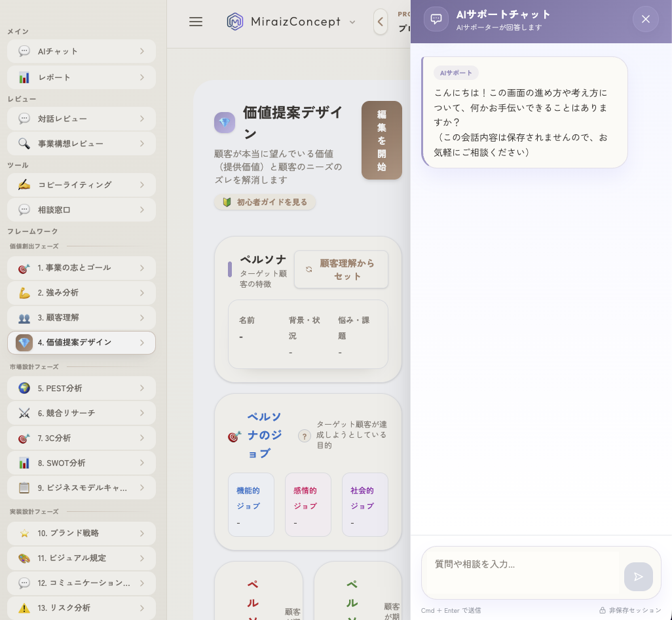This screenshot has height=620, width=672.
Task: Click the target icon on 7. 3C分析
Action: point(24,438)
